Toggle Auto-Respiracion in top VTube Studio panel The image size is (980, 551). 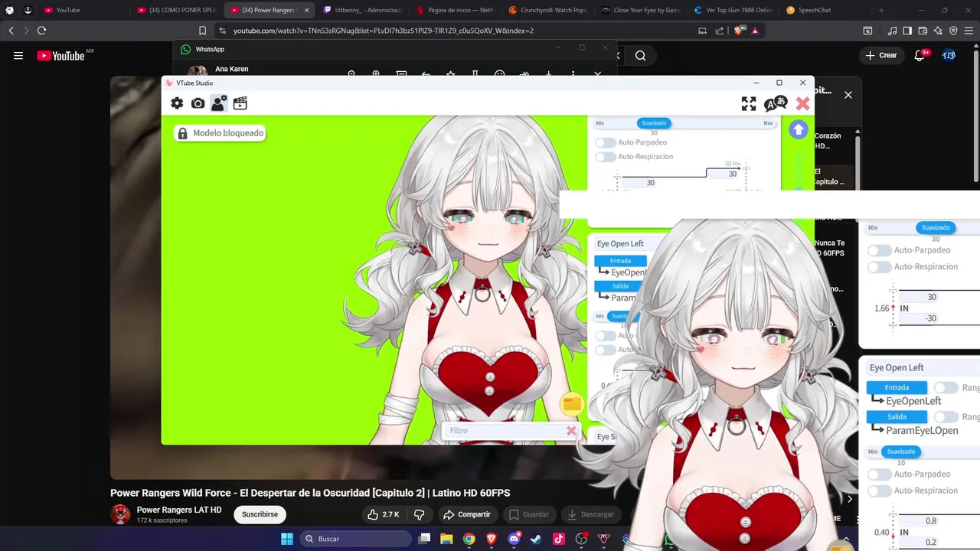click(x=606, y=157)
